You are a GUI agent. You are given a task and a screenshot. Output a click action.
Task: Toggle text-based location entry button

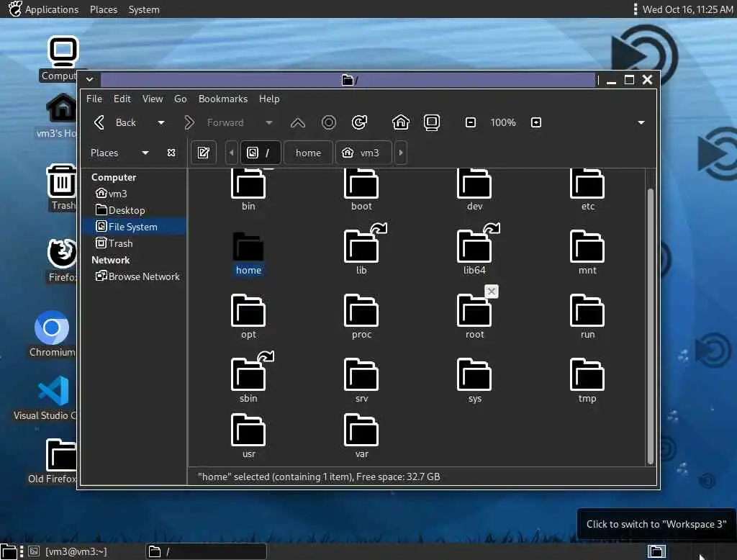pyautogui.click(x=204, y=153)
